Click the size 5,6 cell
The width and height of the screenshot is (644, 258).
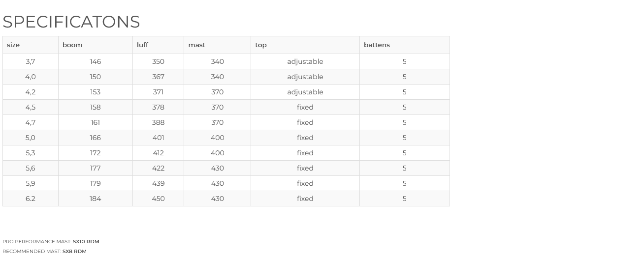coord(31,168)
